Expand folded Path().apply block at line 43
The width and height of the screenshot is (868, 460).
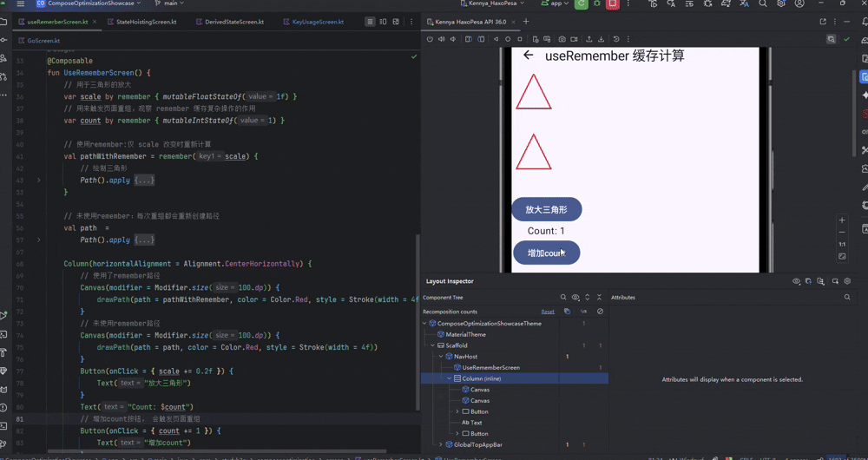[x=38, y=181]
